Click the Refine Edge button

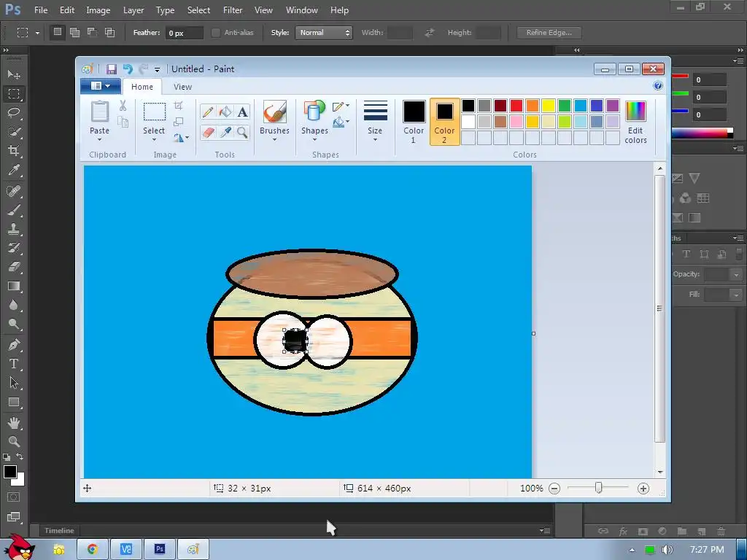point(549,32)
